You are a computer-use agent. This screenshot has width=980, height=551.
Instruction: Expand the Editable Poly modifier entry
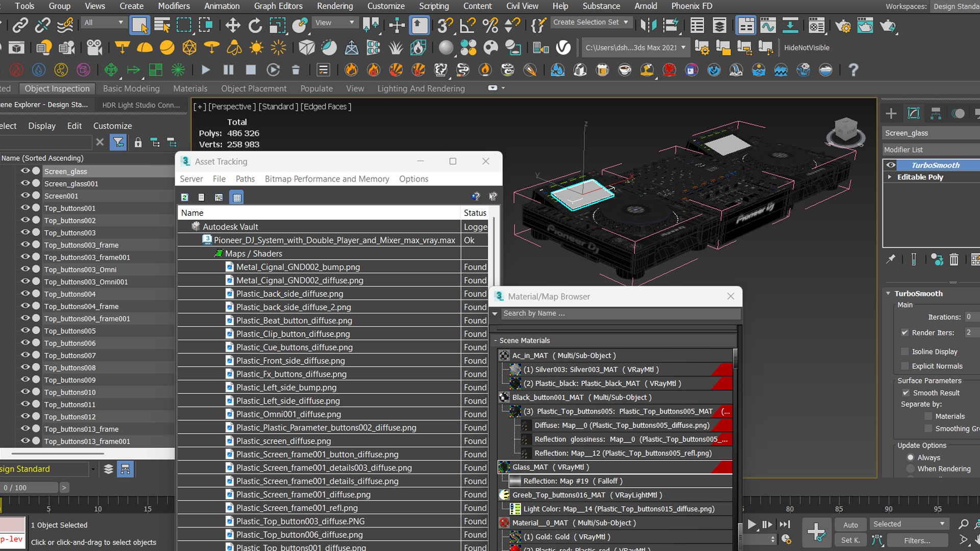[x=890, y=177]
